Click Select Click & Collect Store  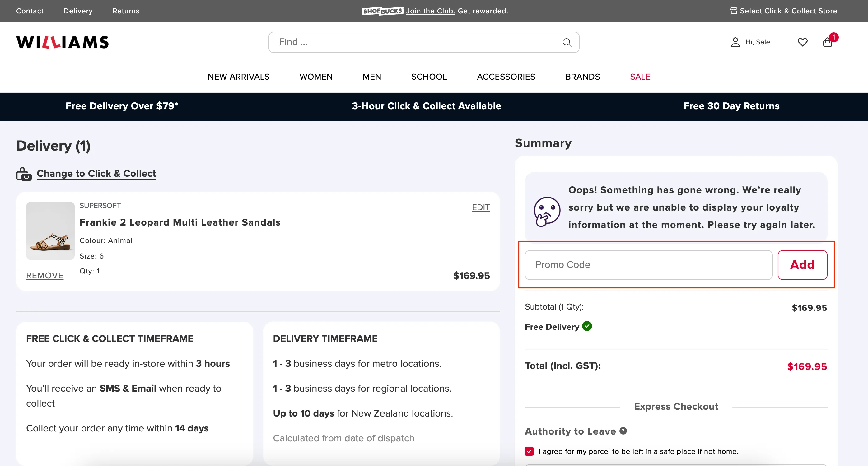tap(788, 11)
